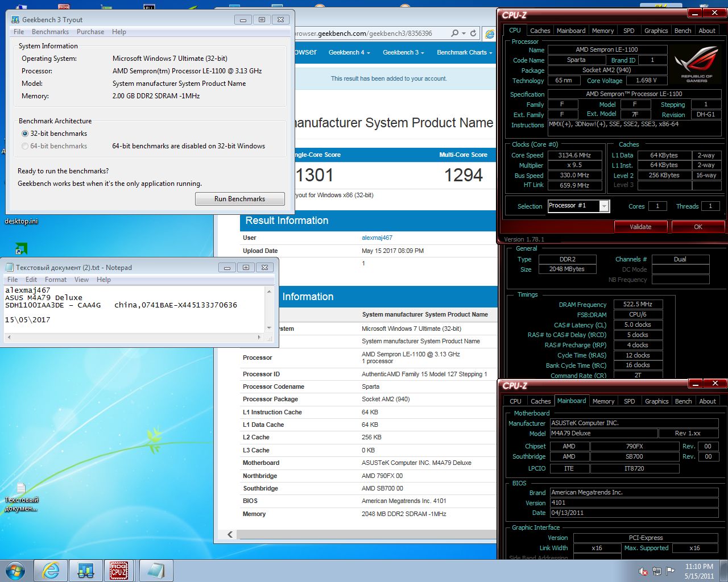Click OK button in CPU-Z

698,227
